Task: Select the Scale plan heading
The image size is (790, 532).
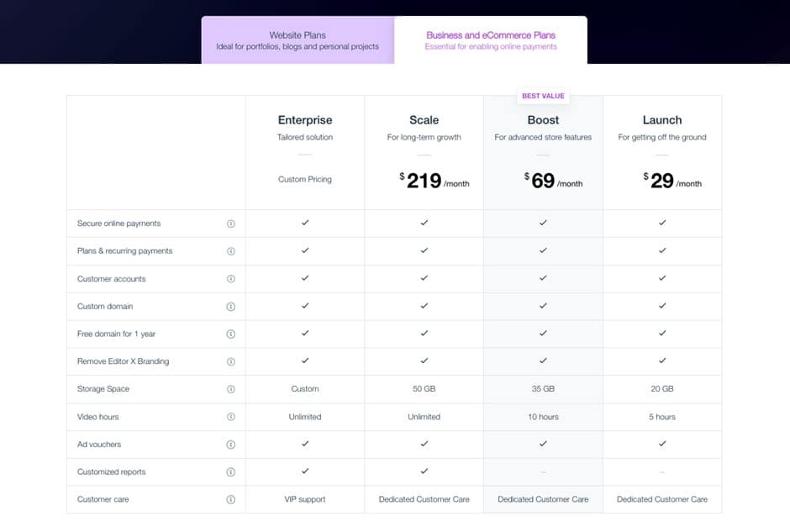Action: coord(424,120)
